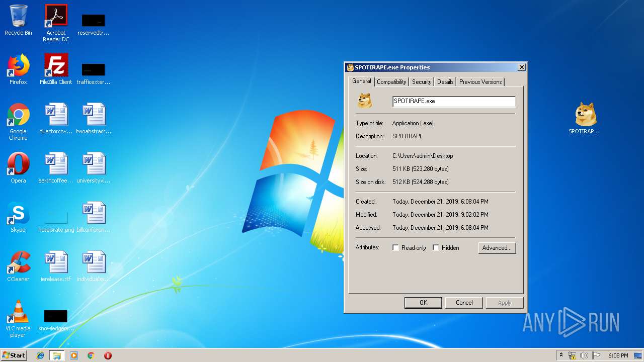
Task: Close the SPOTIRAPE.exe Properties dialog
Action: (522, 67)
